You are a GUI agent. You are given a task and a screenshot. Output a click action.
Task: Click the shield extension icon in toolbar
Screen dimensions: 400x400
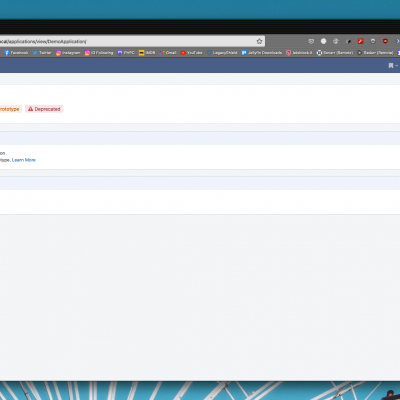tap(385, 41)
